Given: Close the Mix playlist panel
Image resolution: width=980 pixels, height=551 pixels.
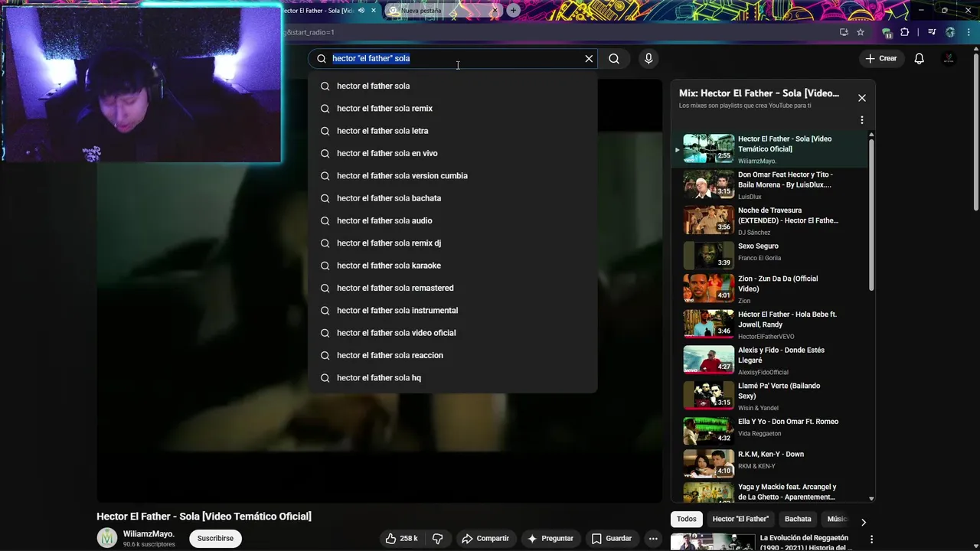Looking at the screenshot, I should tap(862, 98).
